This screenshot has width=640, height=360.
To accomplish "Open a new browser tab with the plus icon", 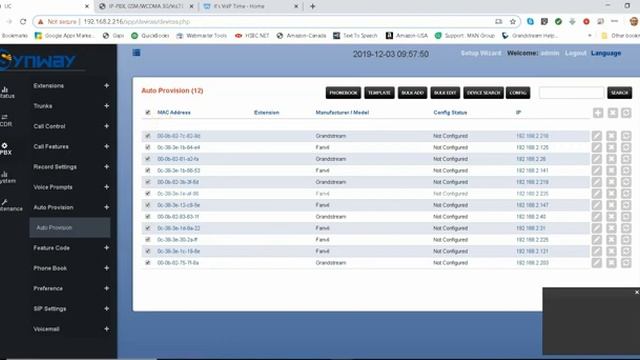I will click(313, 6).
